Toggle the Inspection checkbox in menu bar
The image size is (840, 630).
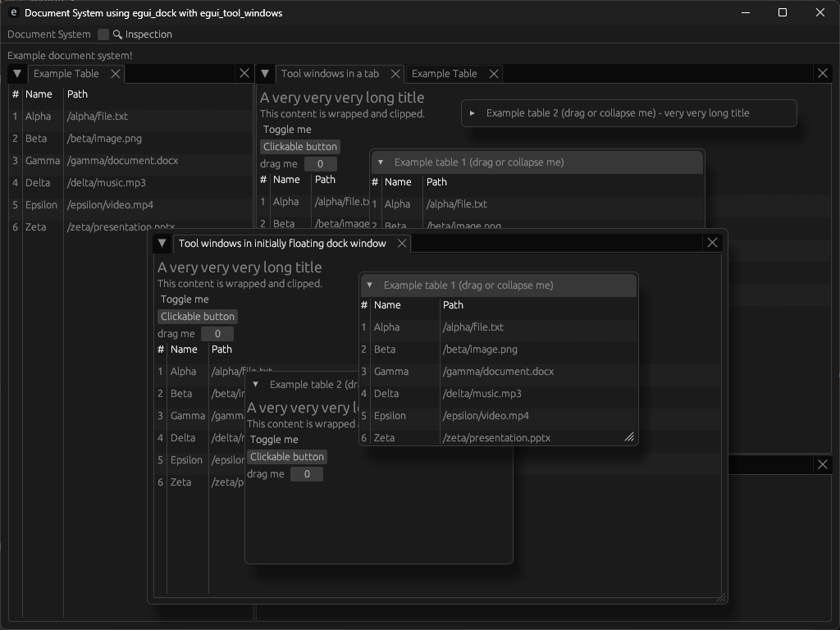pos(103,34)
